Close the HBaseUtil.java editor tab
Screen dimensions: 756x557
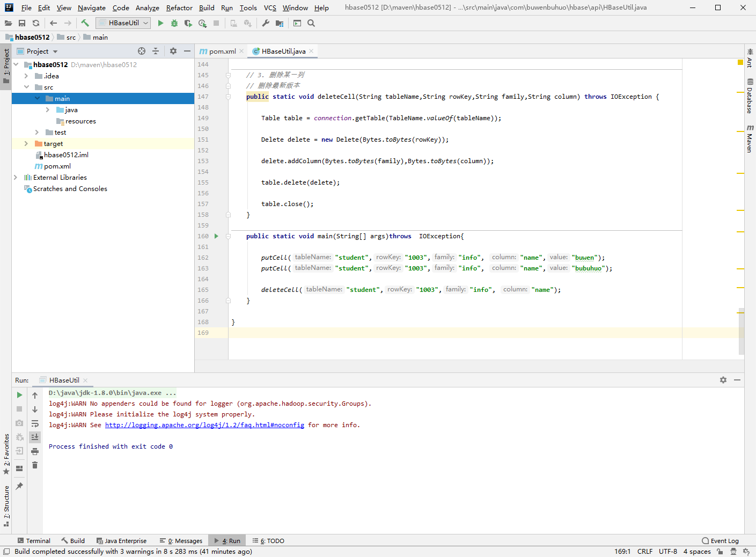tap(311, 51)
